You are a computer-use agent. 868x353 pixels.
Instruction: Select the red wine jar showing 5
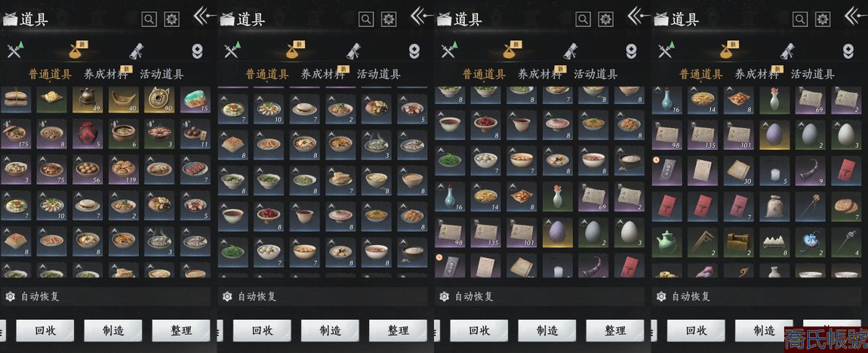(x=87, y=135)
